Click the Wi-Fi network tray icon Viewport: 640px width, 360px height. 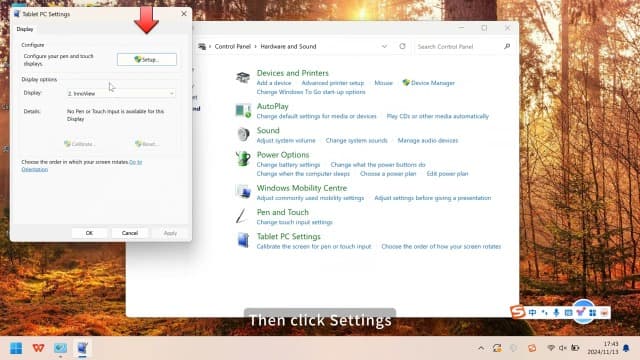551,348
